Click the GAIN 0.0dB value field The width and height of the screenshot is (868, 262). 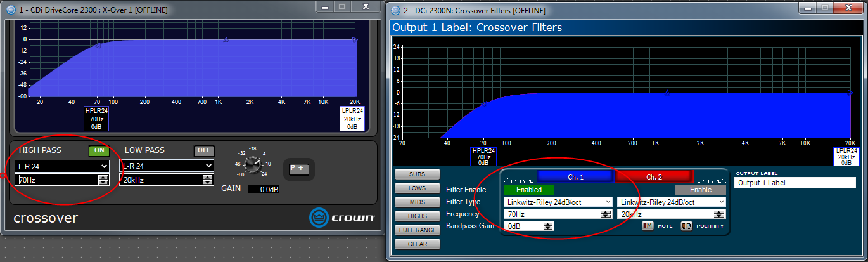point(264,189)
